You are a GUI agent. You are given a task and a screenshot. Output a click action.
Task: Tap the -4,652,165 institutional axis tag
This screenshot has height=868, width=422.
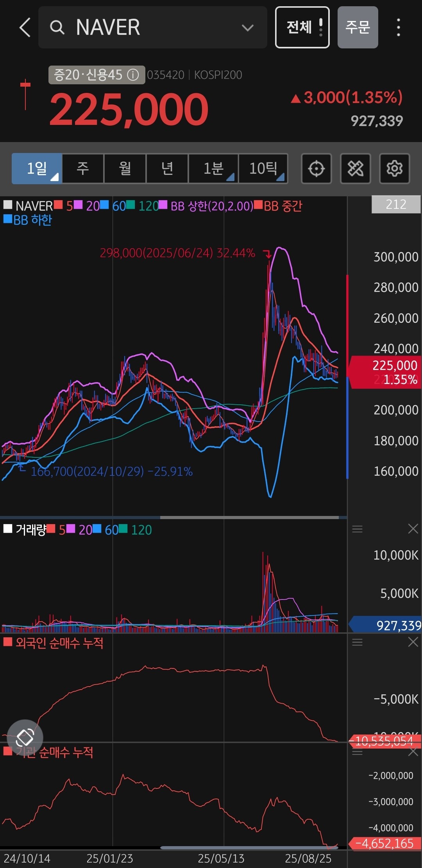[385, 843]
